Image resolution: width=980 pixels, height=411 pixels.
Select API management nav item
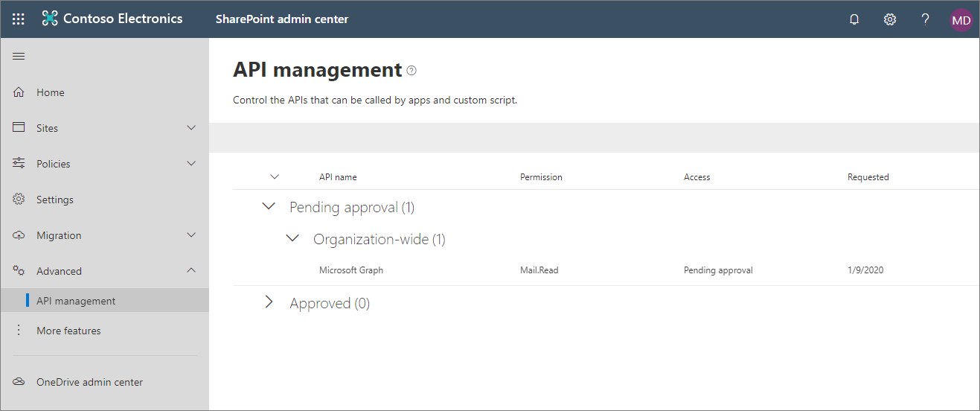[x=104, y=301]
